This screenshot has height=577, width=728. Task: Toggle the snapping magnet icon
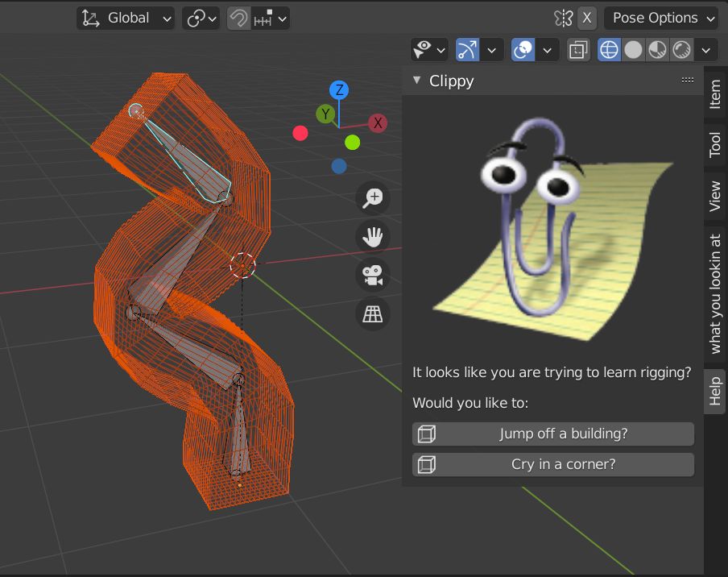tap(240, 18)
